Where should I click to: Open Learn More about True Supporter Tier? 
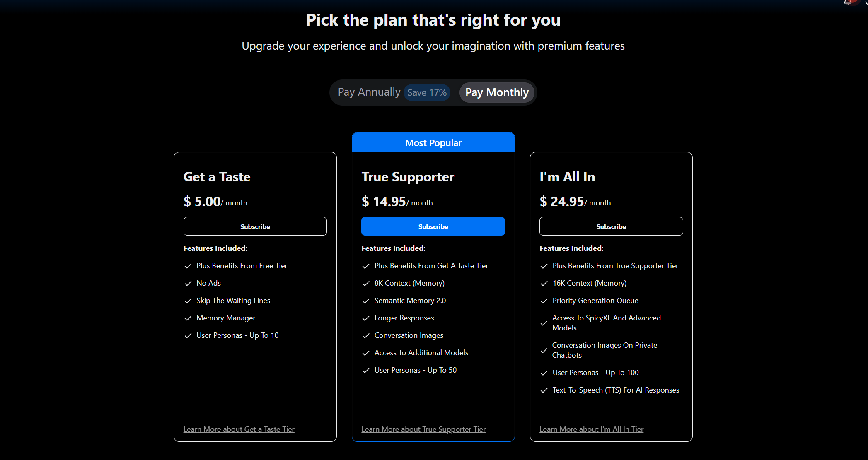[x=423, y=429]
